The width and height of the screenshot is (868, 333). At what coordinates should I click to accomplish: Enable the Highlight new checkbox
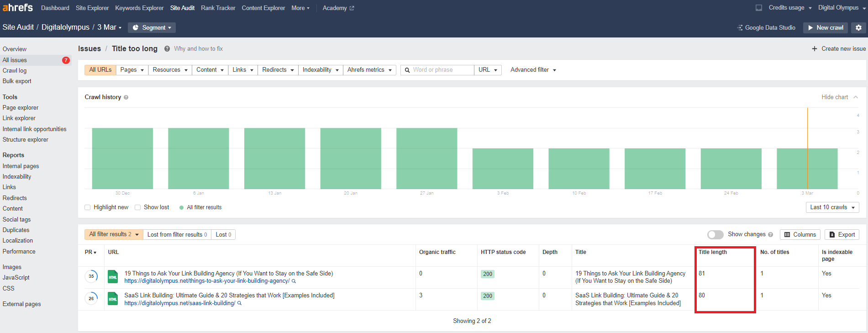tap(88, 207)
